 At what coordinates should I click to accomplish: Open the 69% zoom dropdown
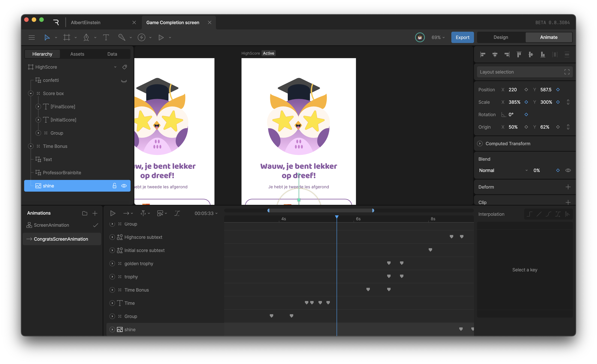[x=438, y=37]
